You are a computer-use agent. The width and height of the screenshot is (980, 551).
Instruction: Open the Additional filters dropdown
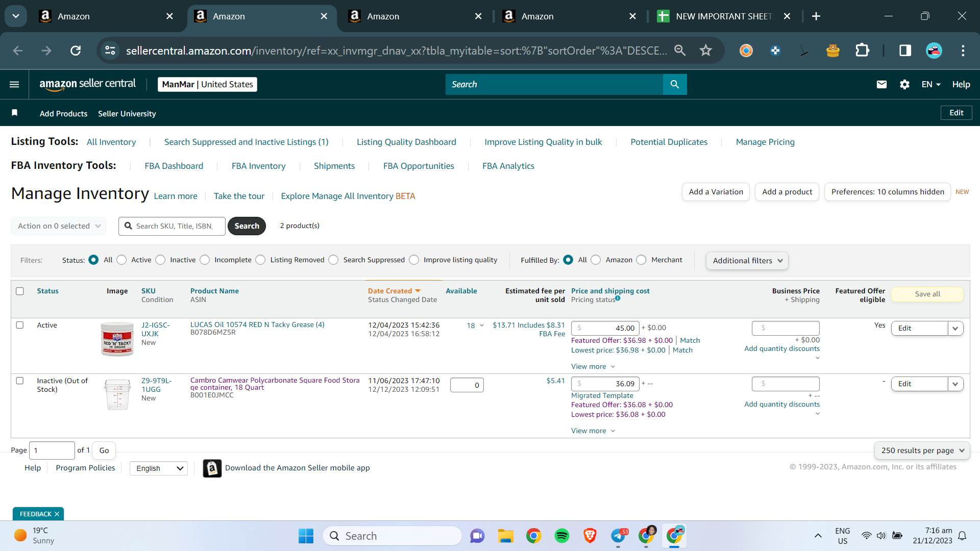coord(747,261)
